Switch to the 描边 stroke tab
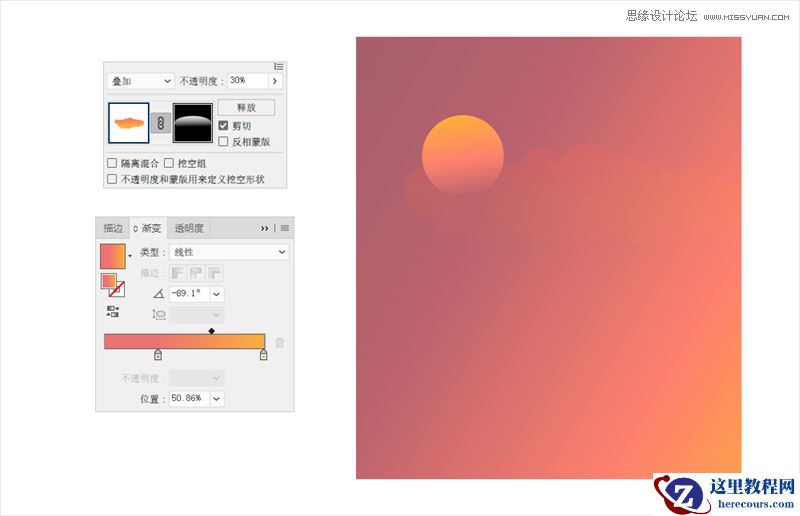This screenshot has width=800, height=516. [x=113, y=228]
